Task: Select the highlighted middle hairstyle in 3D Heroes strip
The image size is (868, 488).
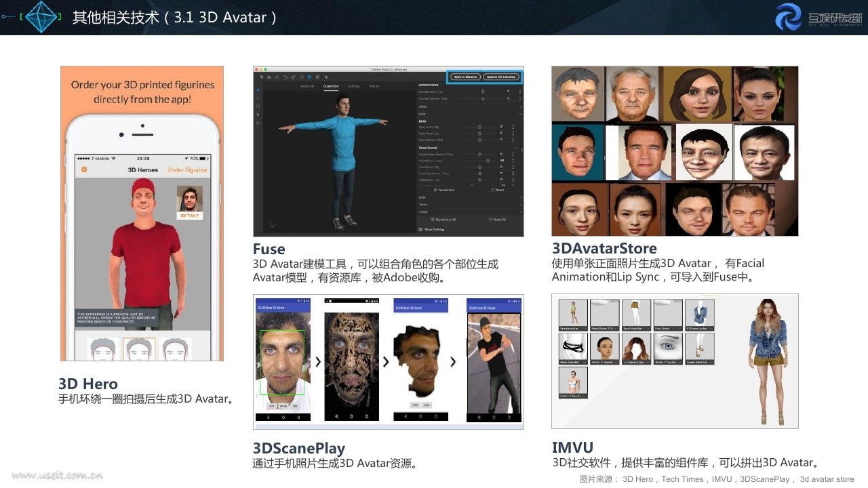Action: click(138, 349)
